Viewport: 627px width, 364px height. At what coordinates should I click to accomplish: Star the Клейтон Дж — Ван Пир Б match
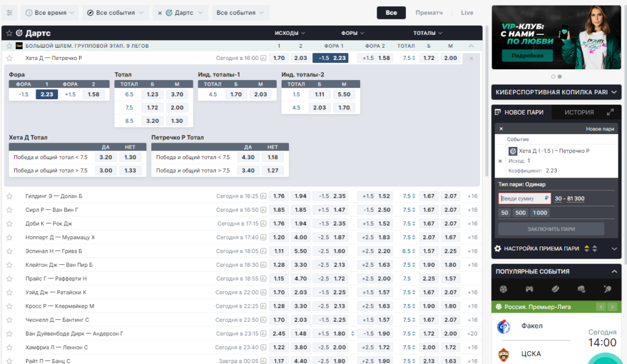pos(9,265)
